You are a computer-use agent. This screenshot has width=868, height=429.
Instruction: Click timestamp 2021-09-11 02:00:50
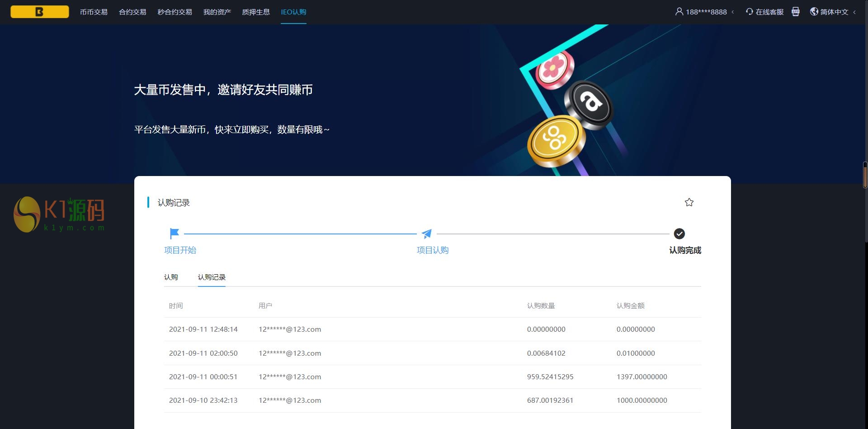[203, 353]
